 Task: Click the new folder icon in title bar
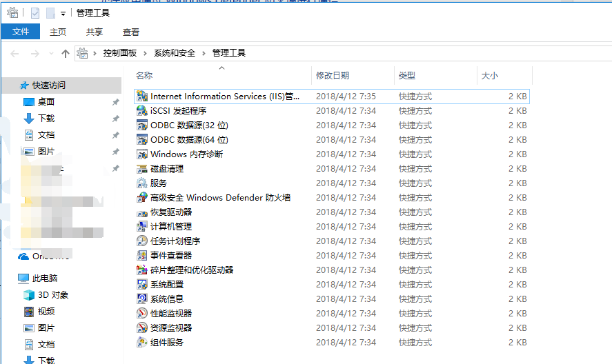click(51, 13)
